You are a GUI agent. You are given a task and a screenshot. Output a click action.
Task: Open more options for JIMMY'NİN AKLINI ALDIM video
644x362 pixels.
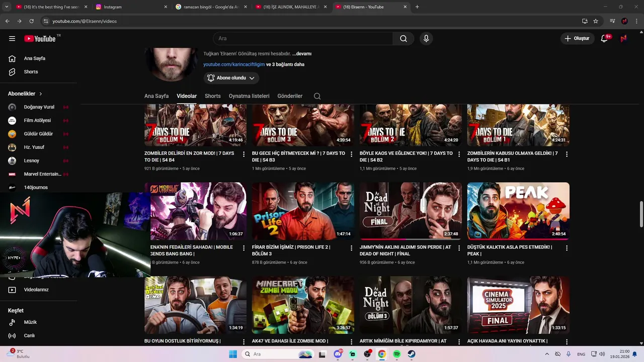tap(459, 248)
